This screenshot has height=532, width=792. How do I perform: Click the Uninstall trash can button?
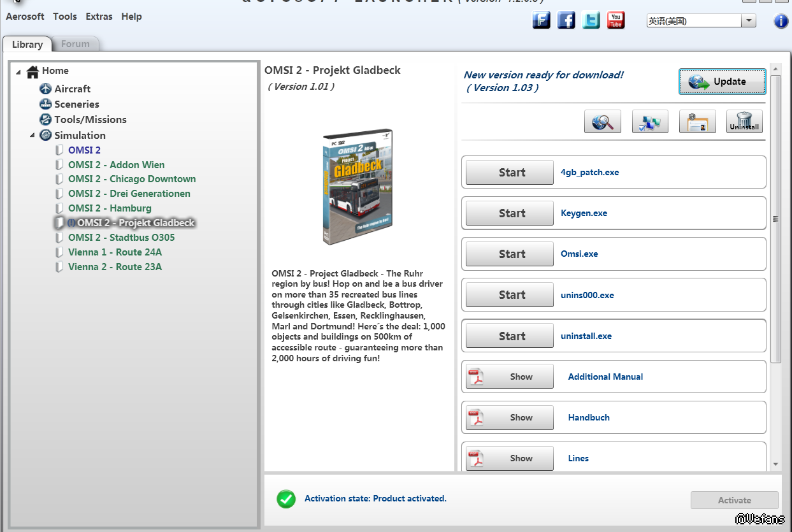(744, 122)
